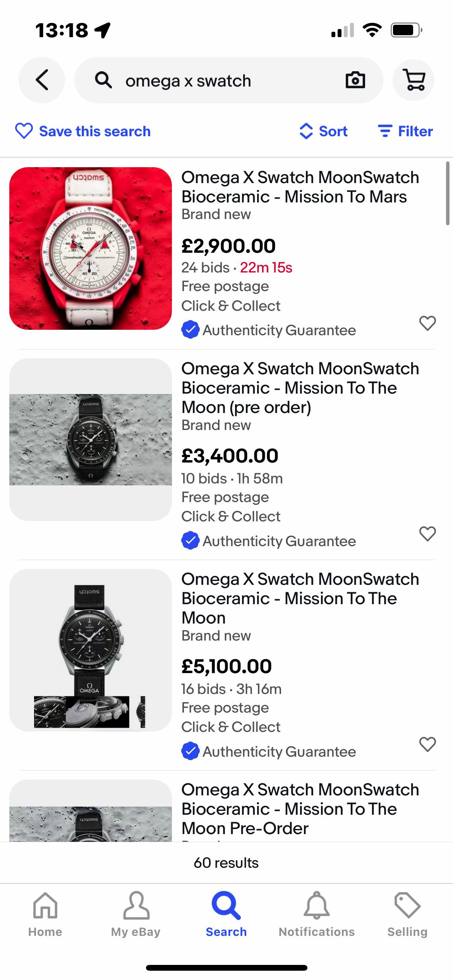
Task: Tap the magnifier icon in search bar
Action: [103, 81]
